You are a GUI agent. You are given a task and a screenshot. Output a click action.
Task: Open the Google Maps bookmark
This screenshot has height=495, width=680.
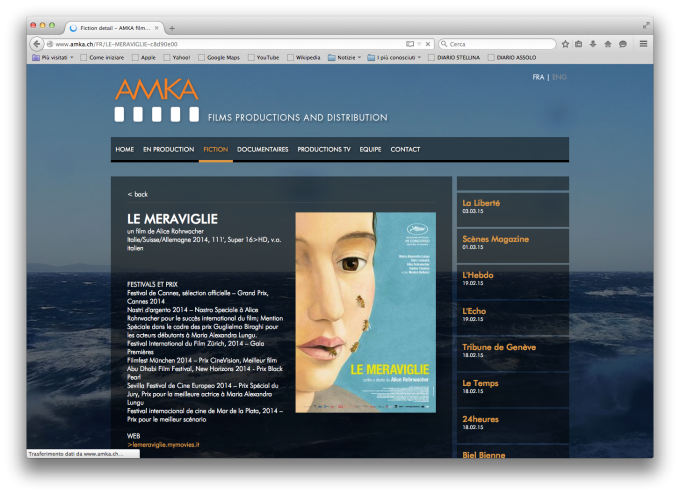click(x=219, y=57)
